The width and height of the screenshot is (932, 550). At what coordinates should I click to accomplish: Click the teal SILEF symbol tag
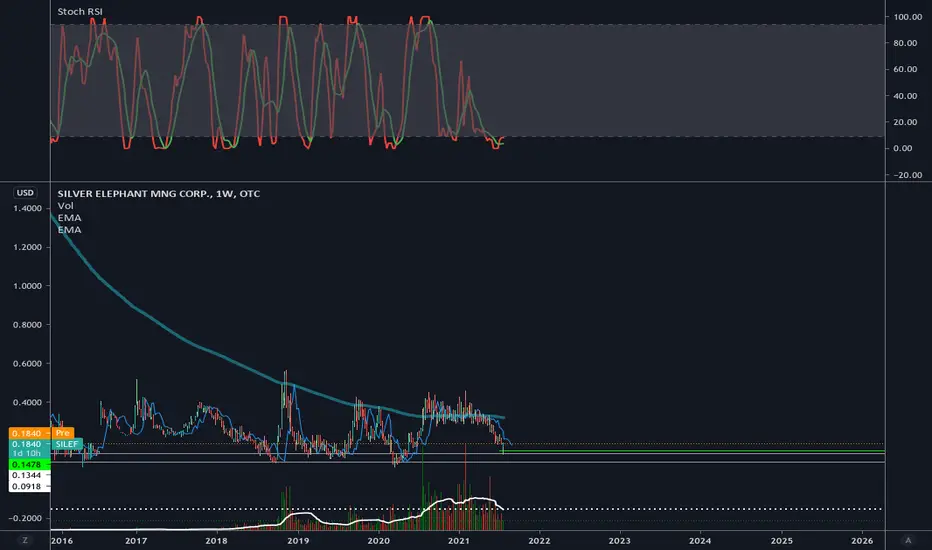(x=67, y=444)
